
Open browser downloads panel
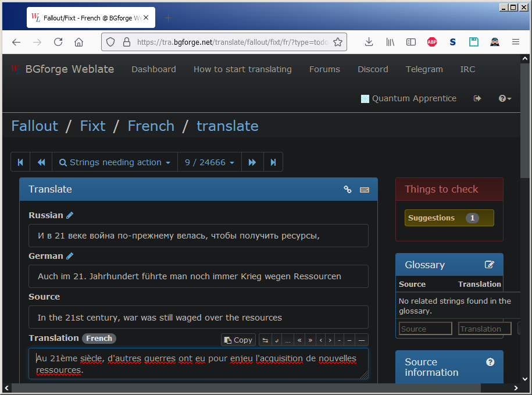coord(369,42)
